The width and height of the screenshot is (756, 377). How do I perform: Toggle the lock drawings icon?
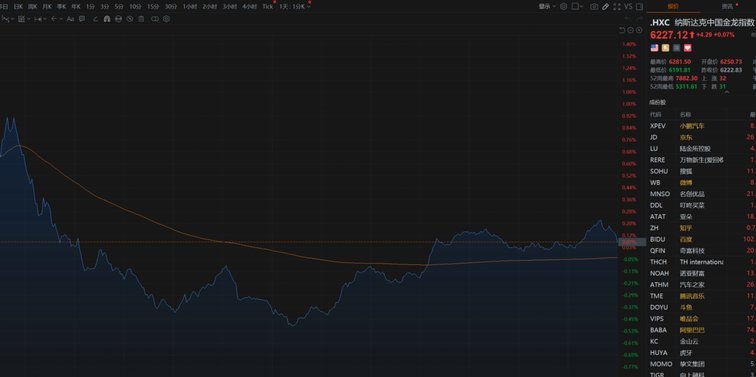point(118,19)
